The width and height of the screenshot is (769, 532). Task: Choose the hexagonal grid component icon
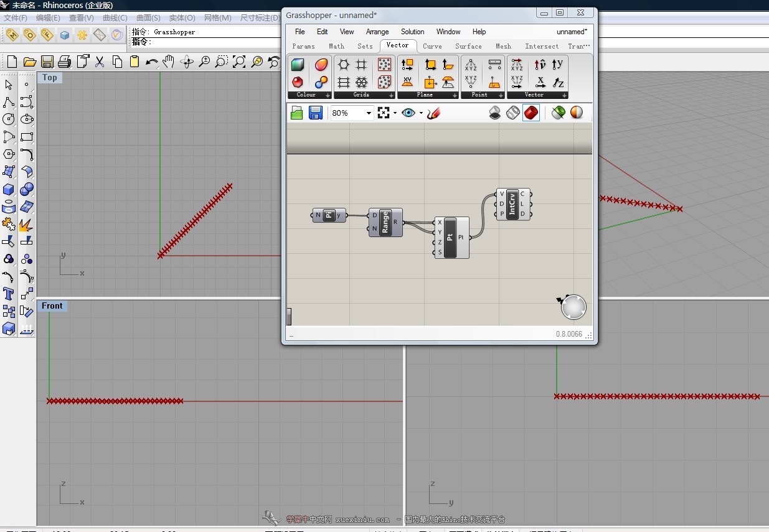coord(344,65)
